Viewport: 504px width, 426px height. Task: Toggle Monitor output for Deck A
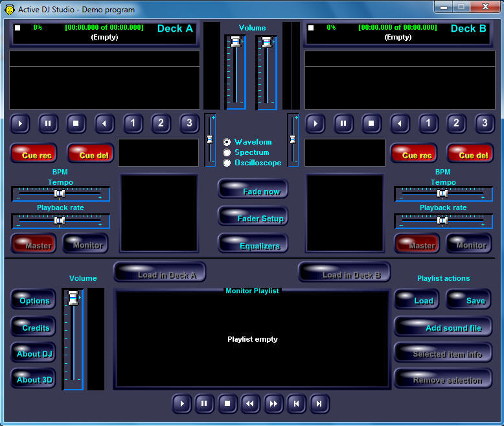pos(86,243)
